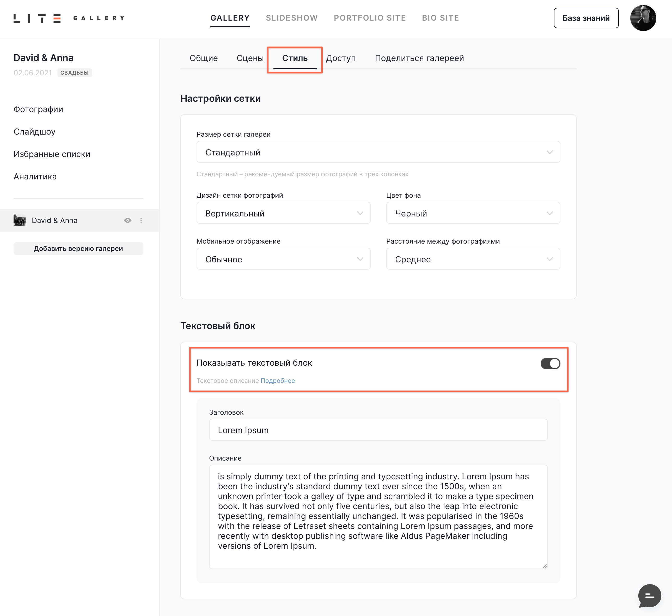Click the LITE Gallery logo
672x616 pixels.
tap(69, 18)
